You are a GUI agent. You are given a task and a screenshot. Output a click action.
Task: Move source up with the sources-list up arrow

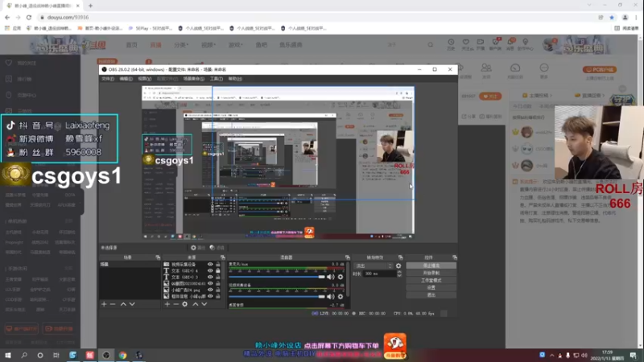pyautogui.click(x=196, y=304)
